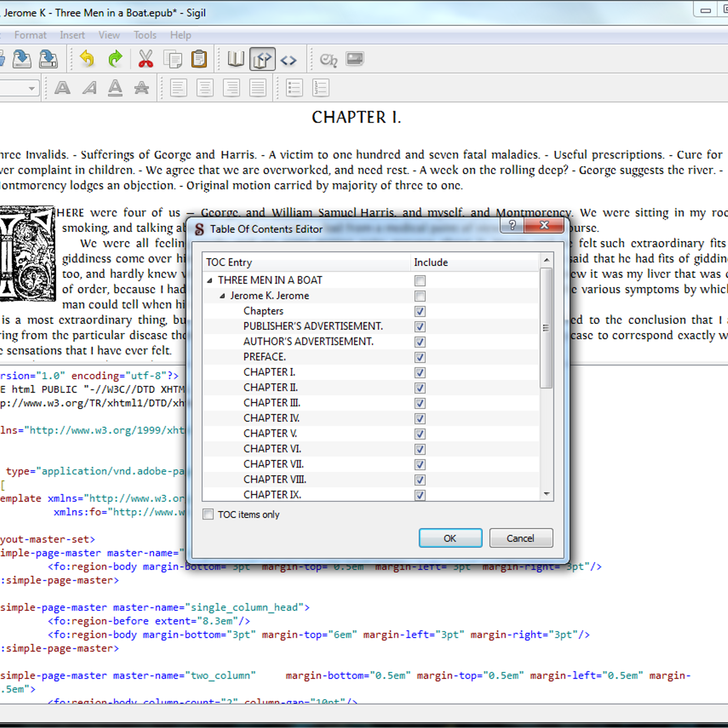Screen dimensions: 728x728
Task: Switch to Book View icon
Action: [x=236, y=59]
